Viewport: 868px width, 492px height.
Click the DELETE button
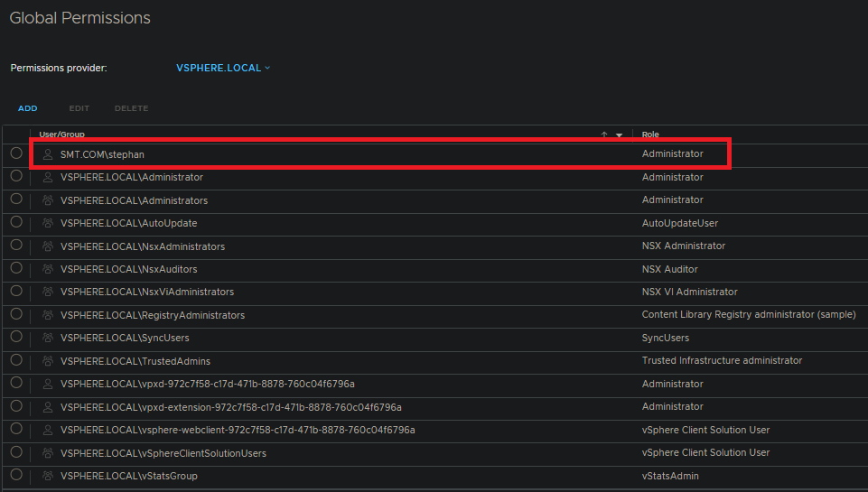coord(131,108)
